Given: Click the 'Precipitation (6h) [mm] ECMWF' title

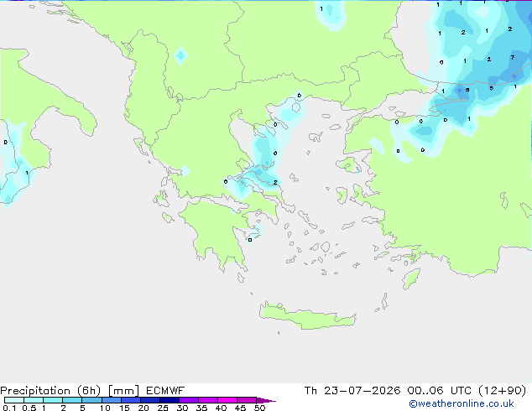Looking at the screenshot, I should (x=92, y=391).
